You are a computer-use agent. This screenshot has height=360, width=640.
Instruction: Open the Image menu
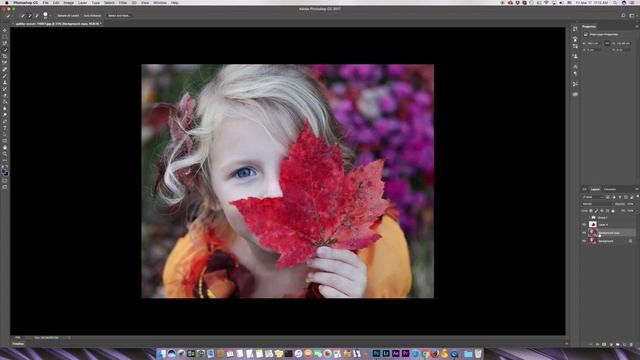pos(69,2)
